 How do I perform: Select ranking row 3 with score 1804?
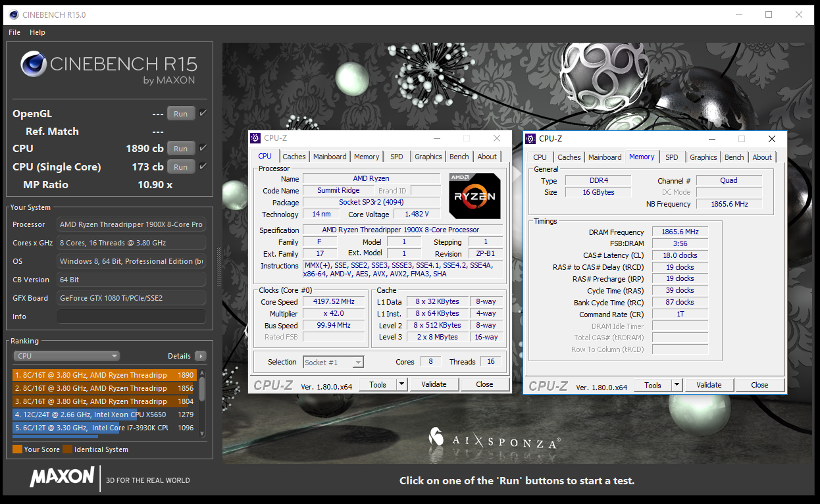point(104,401)
